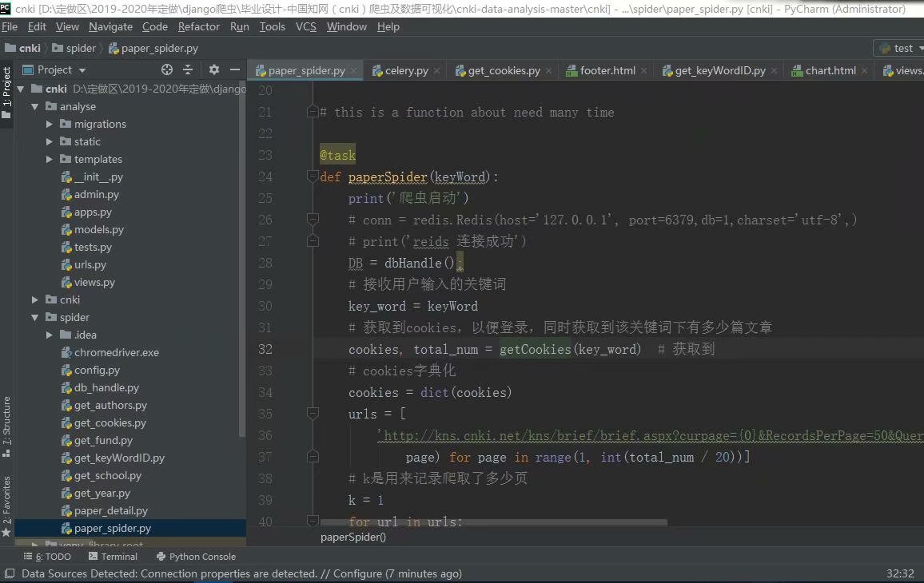The height and width of the screenshot is (583, 924).
Task: Open the Python Console tool window
Action: pyautogui.click(x=196, y=556)
